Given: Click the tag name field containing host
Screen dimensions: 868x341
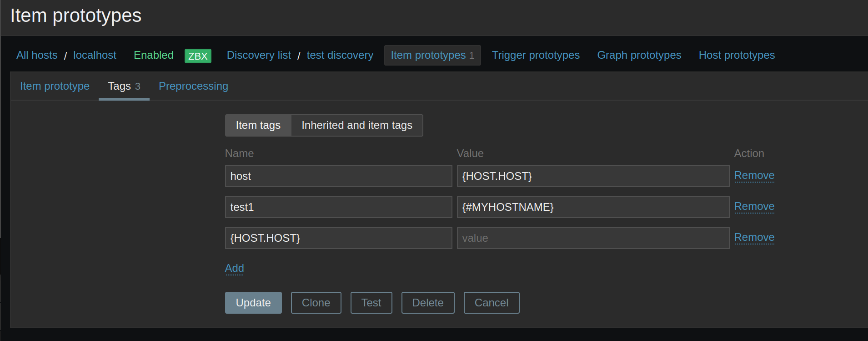Looking at the screenshot, I should tap(339, 176).
